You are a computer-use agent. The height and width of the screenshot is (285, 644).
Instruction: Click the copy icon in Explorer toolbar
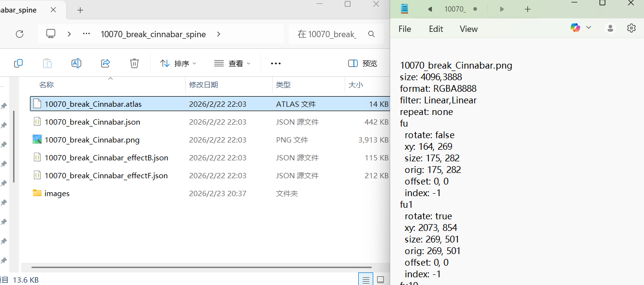[18, 63]
